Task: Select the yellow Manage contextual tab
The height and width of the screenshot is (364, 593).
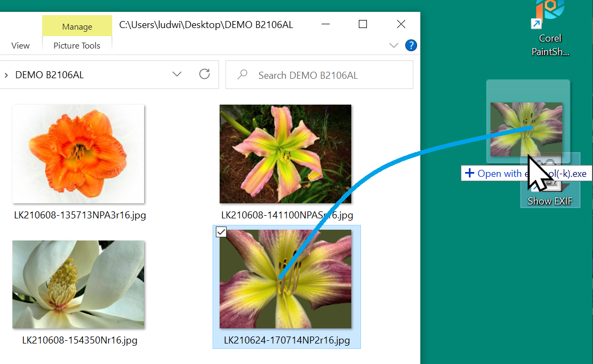Action: (x=77, y=26)
